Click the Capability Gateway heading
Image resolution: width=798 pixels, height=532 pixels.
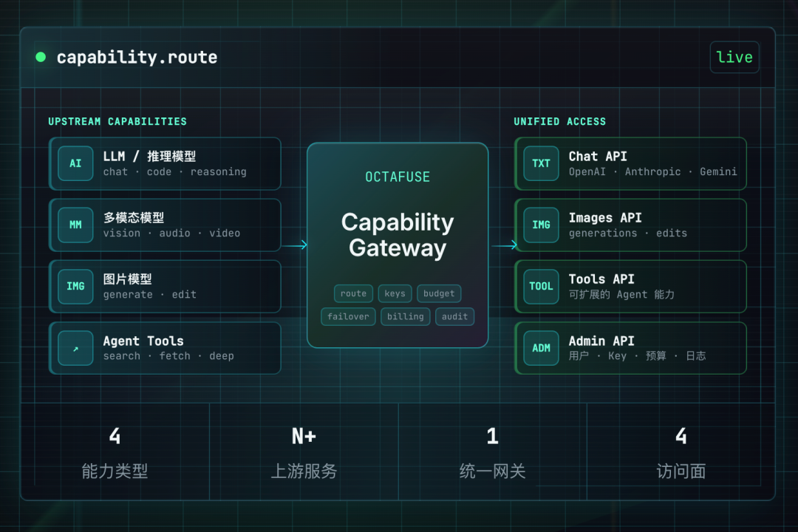pos(398,235)
